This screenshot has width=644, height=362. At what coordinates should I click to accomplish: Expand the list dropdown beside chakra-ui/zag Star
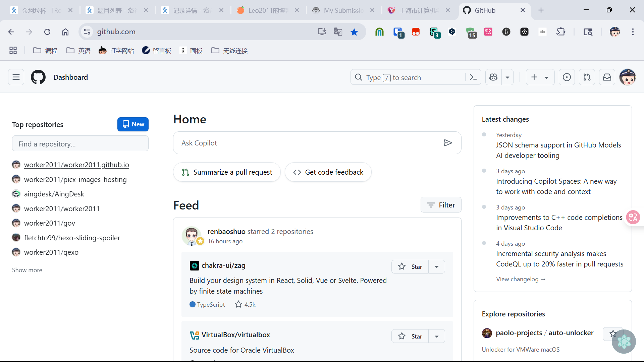point(437,267)
